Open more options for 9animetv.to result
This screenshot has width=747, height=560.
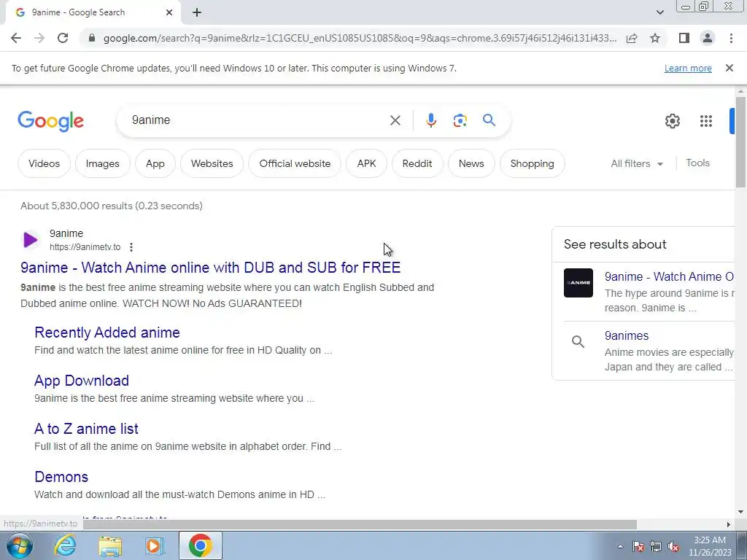(131, 247)
